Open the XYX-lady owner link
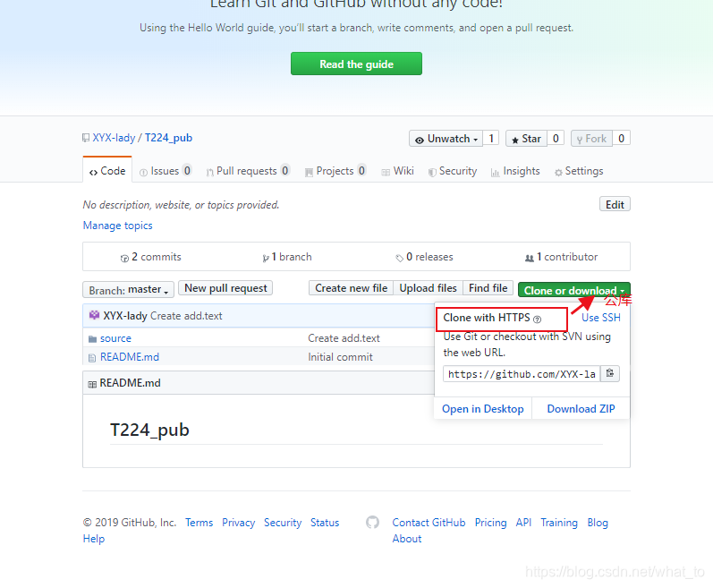This screenshot has height=588, width=713. tap(114, 138)
